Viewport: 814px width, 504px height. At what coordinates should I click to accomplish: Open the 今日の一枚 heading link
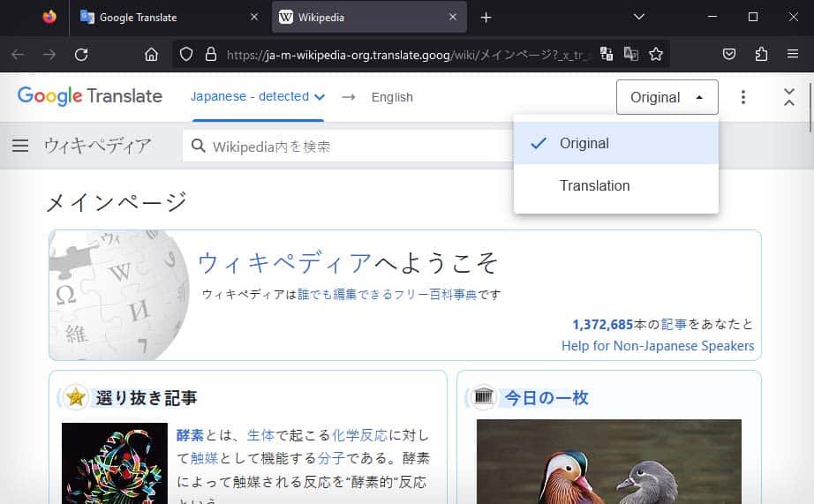(546, 398)
